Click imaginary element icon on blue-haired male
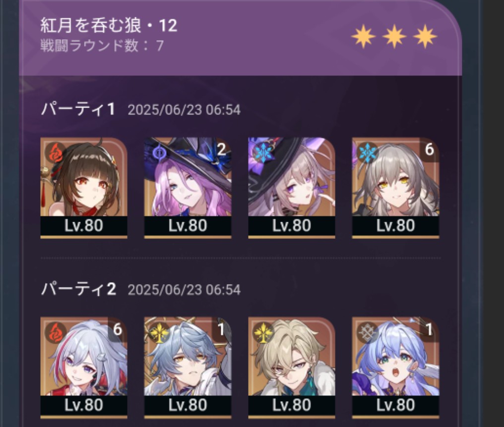Image resolution: width=504 pixels, height=427 pixels. coord(160,332)
